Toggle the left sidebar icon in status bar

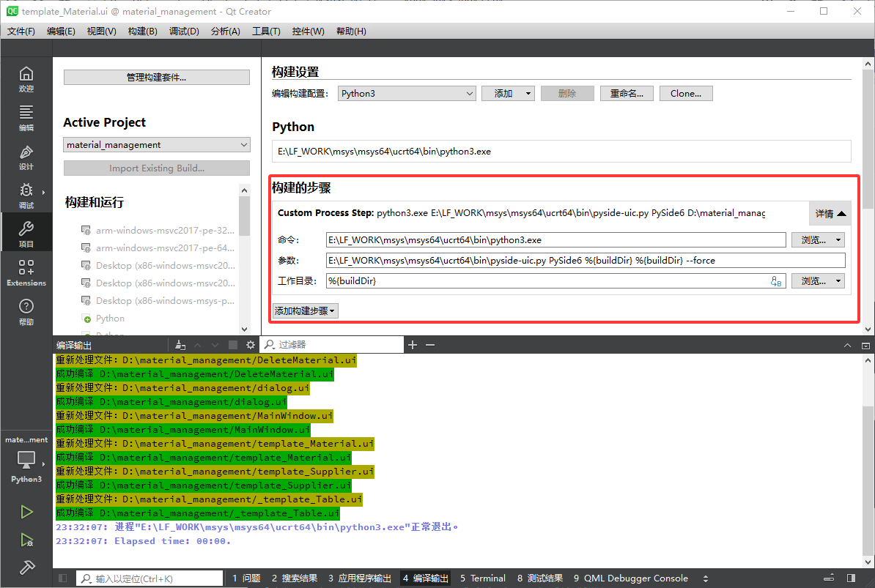(62, 578)
